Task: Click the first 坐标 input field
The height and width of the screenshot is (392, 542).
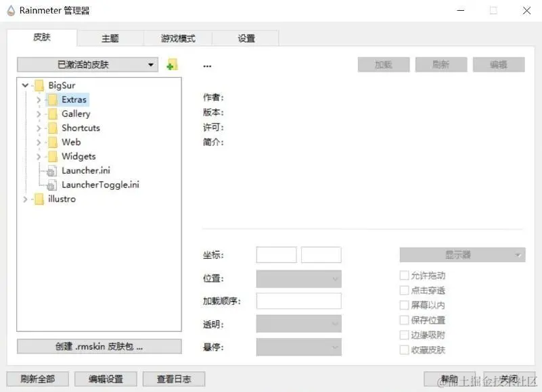Action: tap(277, 255)
